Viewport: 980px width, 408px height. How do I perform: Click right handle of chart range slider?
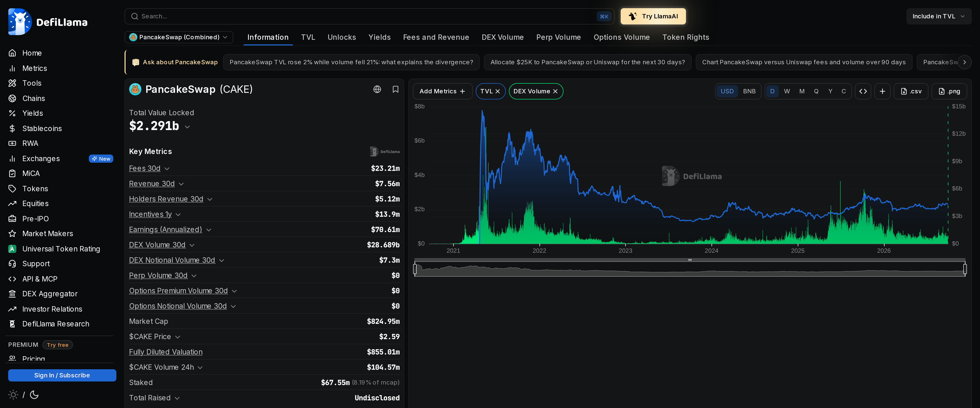click(965, 269)
